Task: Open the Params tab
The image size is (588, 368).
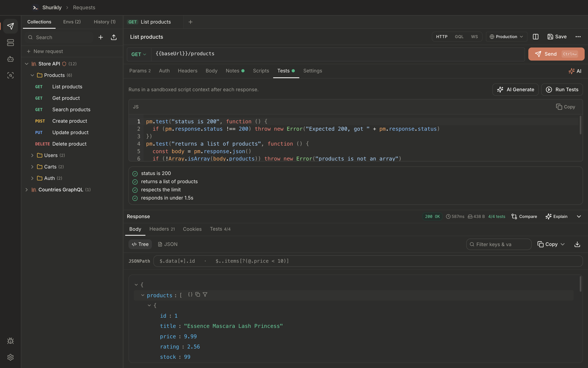Action: (140, 71)
